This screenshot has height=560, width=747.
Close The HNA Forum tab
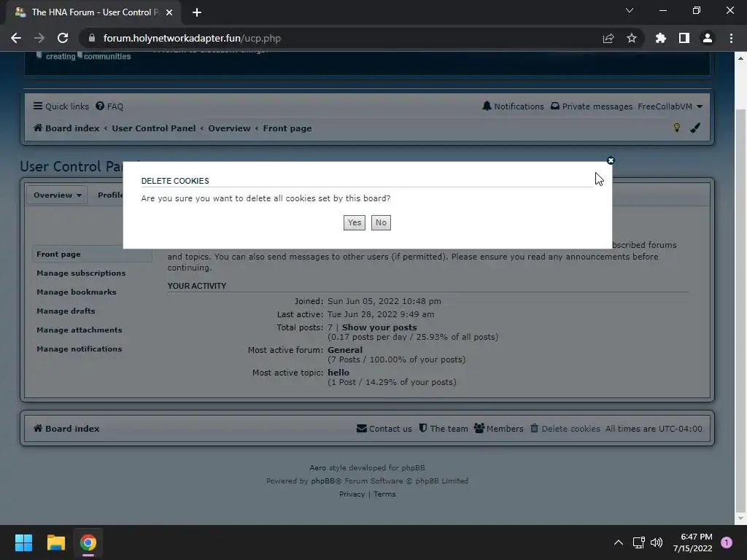click(x=169, y=12)
